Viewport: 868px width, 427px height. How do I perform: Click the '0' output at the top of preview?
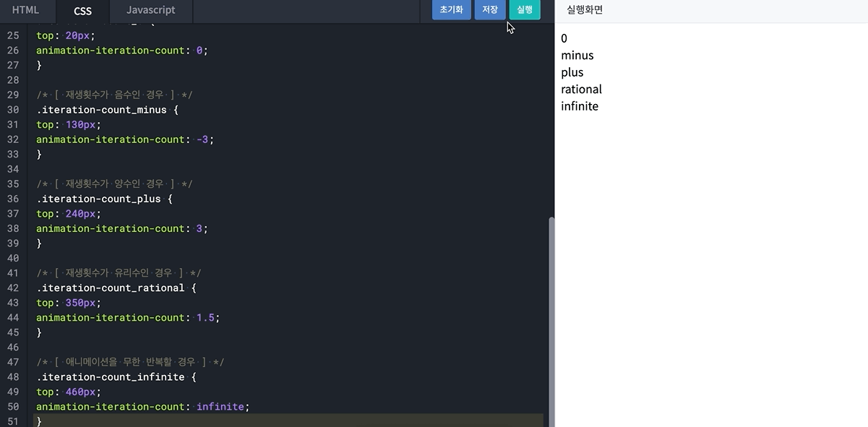(x=564, y=38)
